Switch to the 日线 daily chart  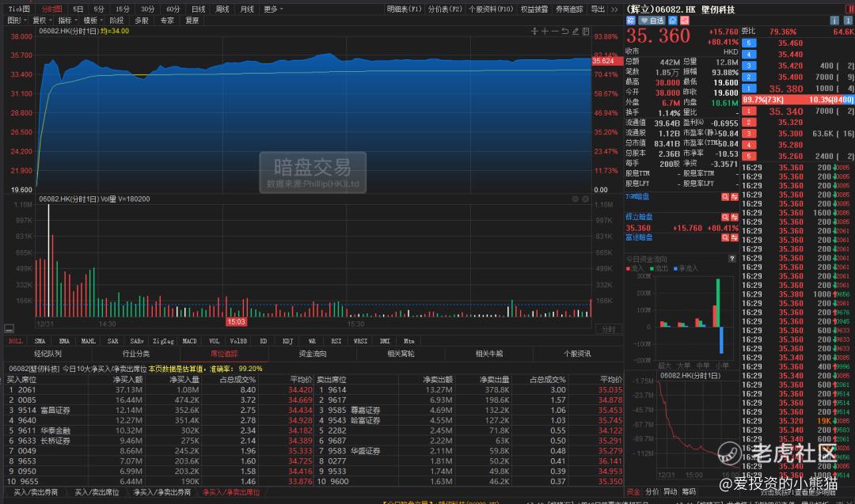coord(199,9)
